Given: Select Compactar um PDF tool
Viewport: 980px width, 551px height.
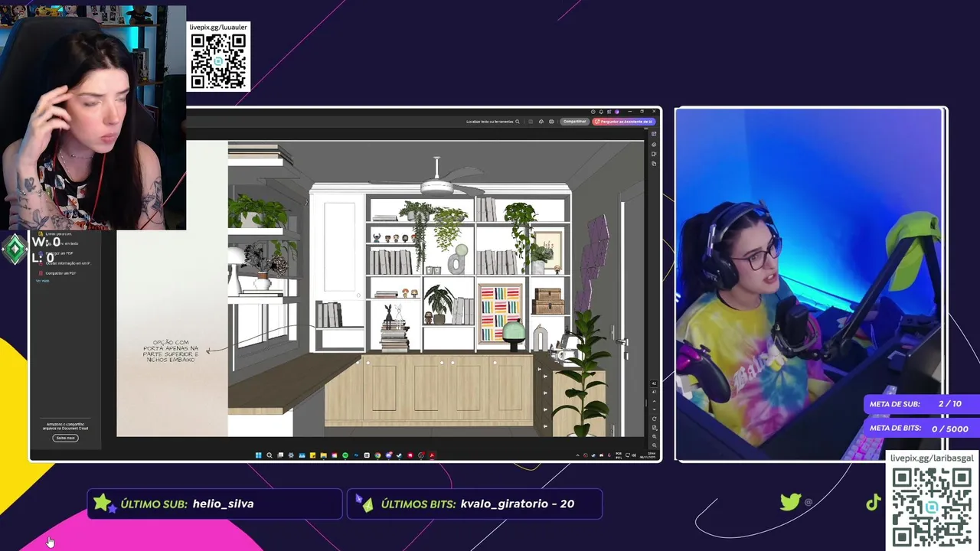Looking at the screenshot, I should [57, 273].
